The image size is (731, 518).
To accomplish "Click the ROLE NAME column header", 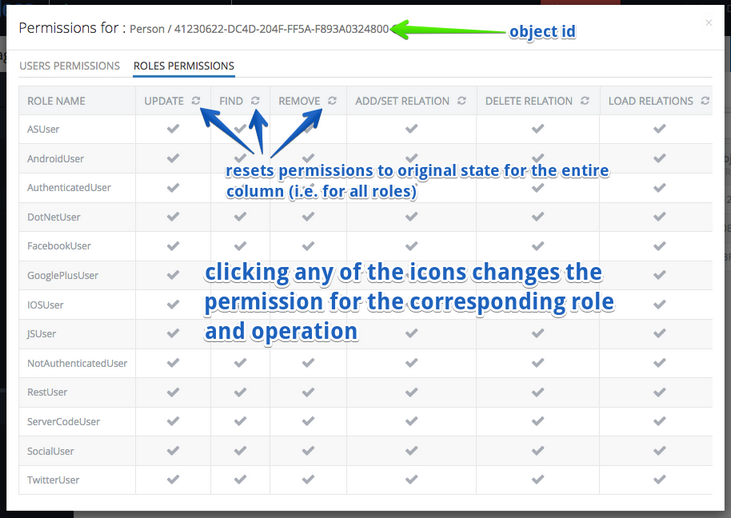I will tap(56, 101).
